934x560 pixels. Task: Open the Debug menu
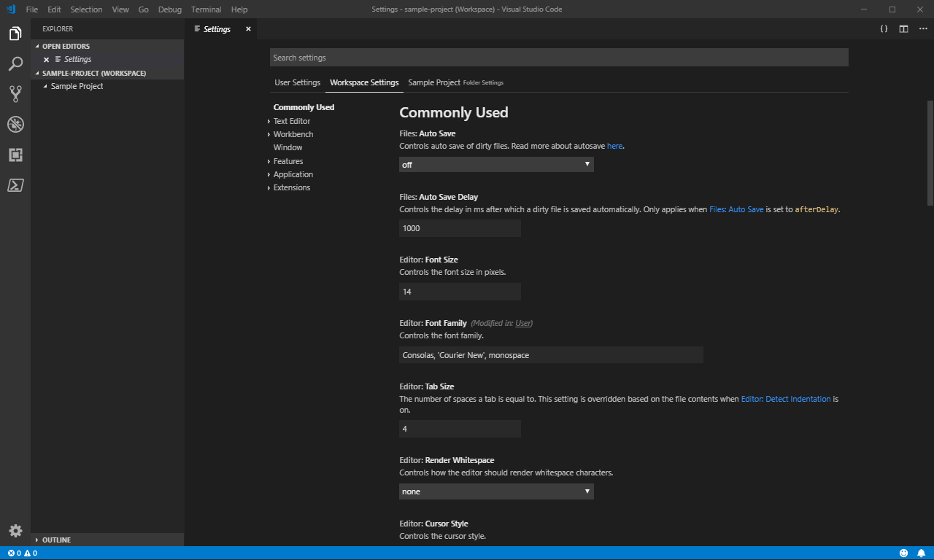tap(170, 9)
